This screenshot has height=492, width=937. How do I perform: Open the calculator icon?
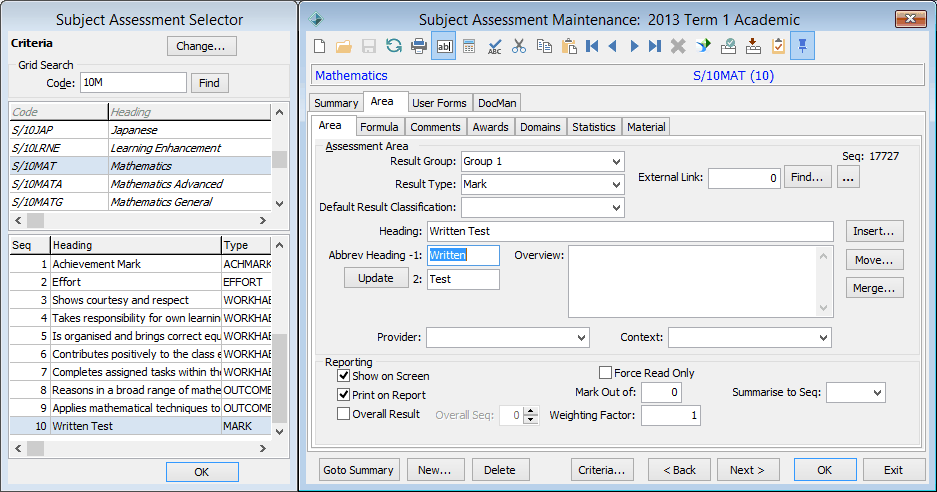(469, 46)
